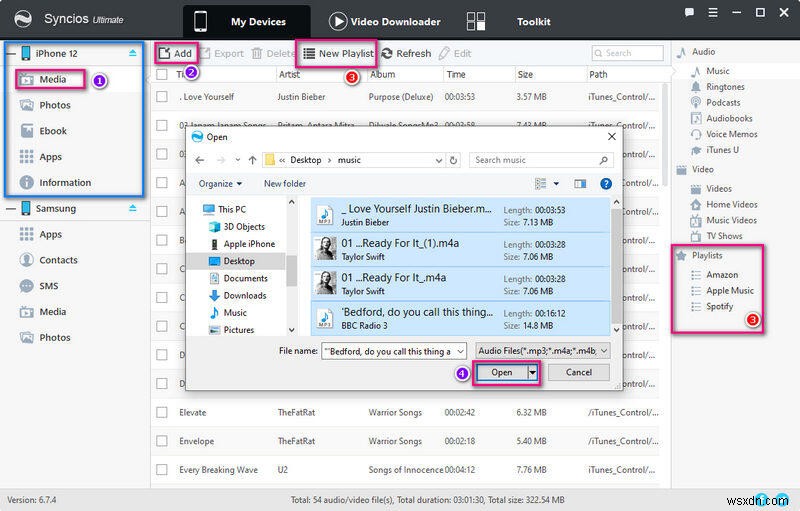Select Music Videos category
The height and width of the screenshot is (511, 800).
coord(731,220)
